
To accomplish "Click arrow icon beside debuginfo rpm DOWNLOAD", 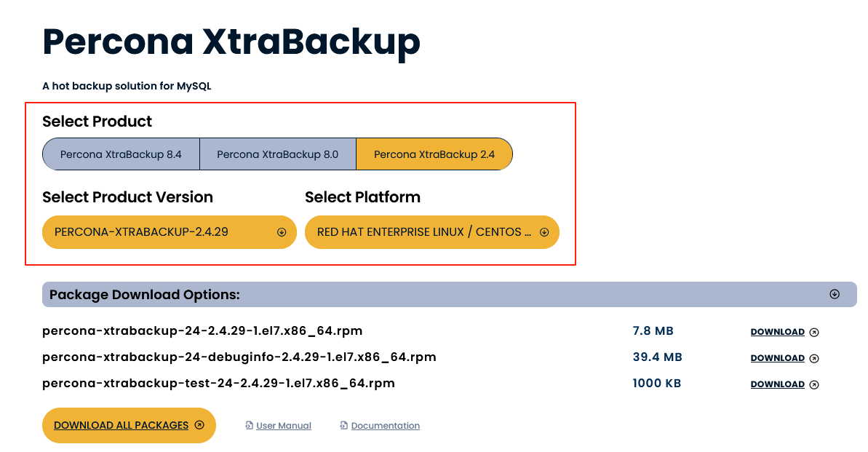I will click(814, 358).
